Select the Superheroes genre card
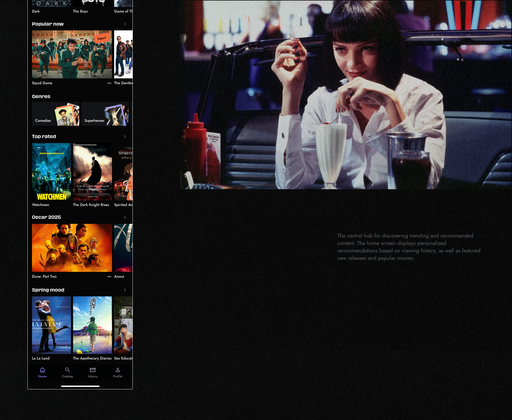Viewport: 512px width, 420px height. pos(105,114)
